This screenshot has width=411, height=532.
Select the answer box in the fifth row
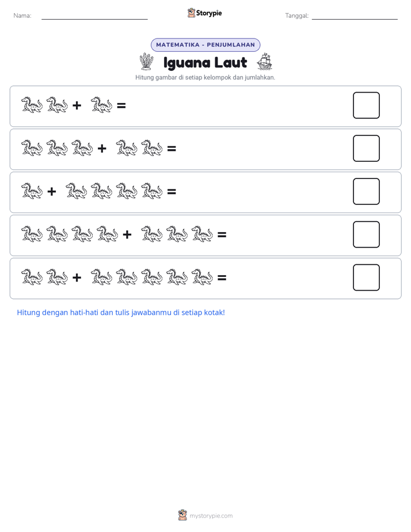[366, 278]
